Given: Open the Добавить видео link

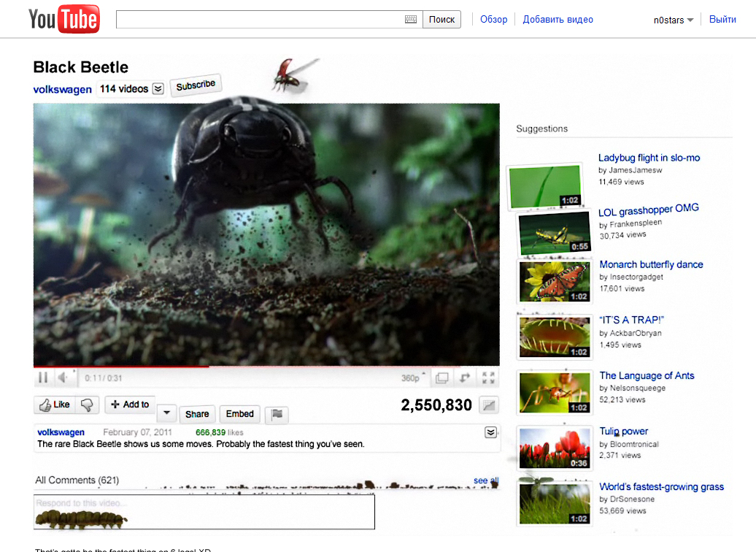Looking at the screenshot, I should click(x=558, y=19).
